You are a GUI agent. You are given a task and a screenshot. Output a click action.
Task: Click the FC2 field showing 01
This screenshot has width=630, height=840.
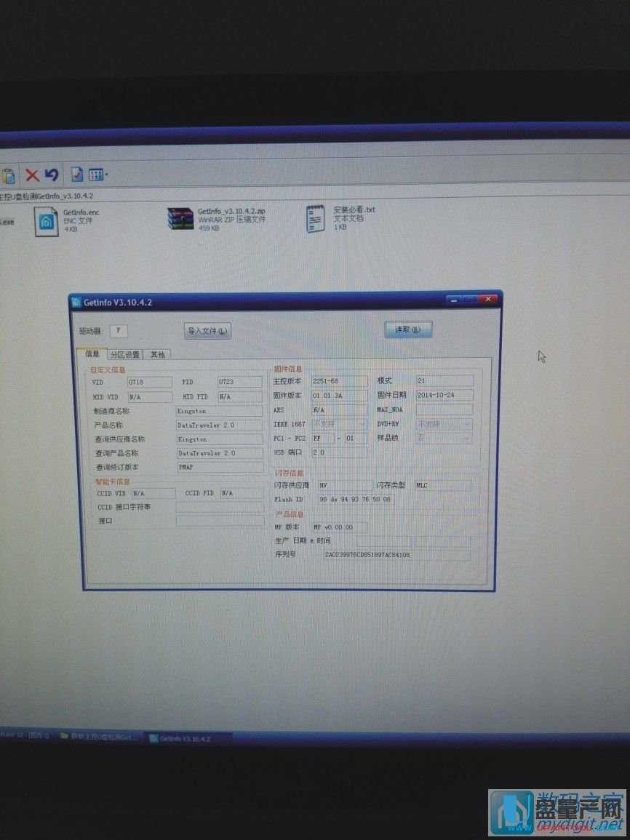click(356, 439)
